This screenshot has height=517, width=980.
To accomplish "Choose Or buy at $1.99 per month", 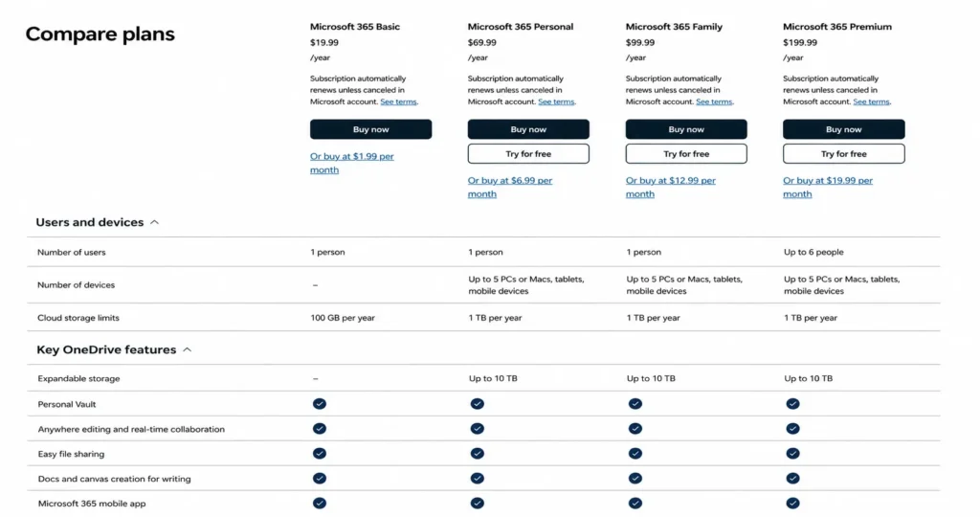I will [x=352, y=163].
